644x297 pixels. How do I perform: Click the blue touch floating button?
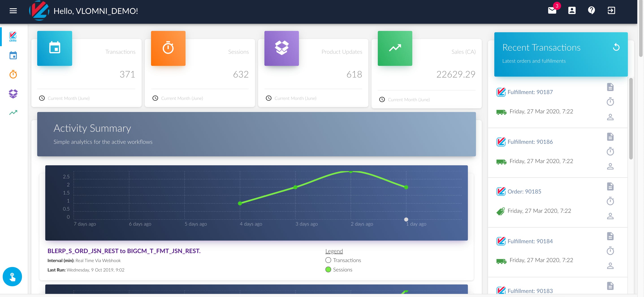12,277
